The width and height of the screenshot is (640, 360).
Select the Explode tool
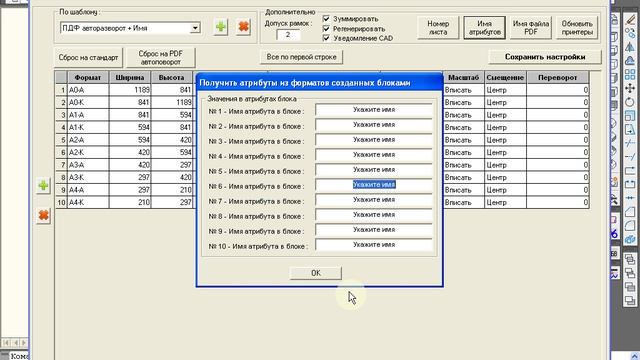point(630,239)
